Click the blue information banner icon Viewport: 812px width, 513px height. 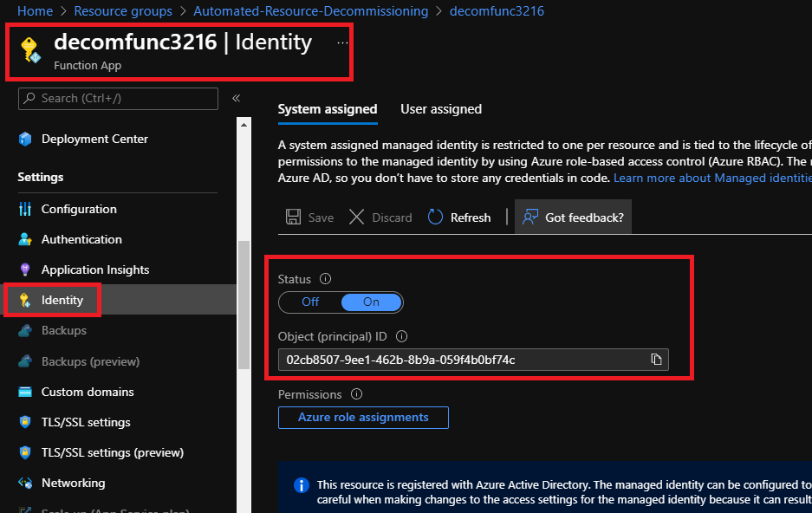pos(302,485)
